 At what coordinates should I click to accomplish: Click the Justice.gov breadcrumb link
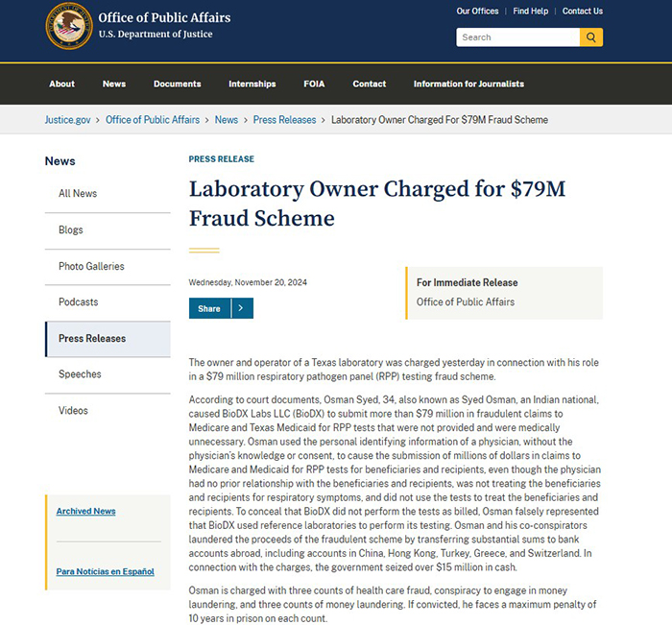(x=68, y=120)
